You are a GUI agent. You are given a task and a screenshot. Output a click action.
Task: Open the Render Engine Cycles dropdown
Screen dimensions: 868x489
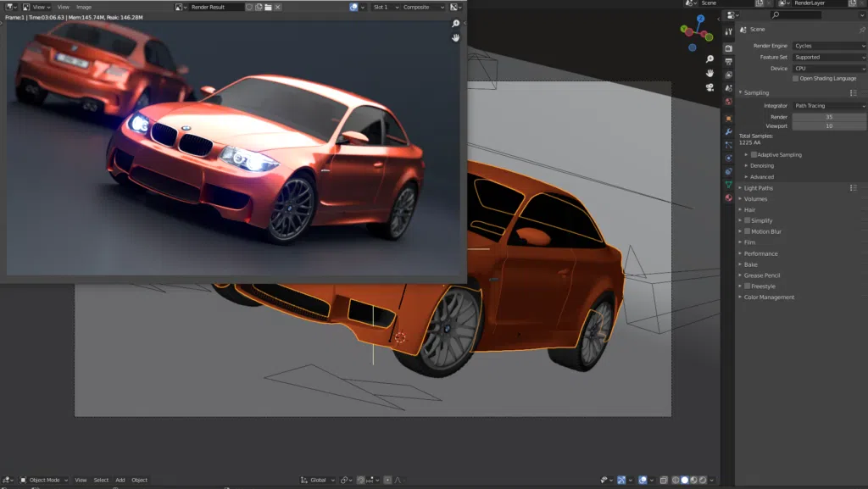tap(828, 46)
